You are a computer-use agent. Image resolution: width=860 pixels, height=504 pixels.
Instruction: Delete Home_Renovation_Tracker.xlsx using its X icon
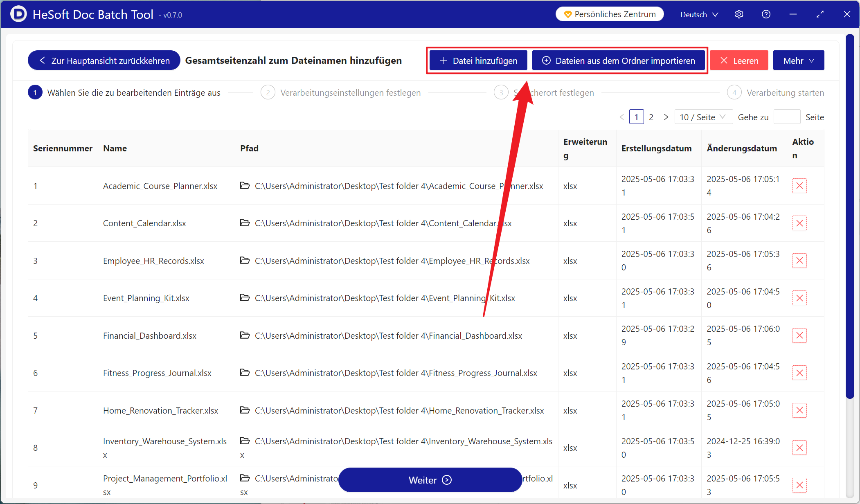coord(799,410)
